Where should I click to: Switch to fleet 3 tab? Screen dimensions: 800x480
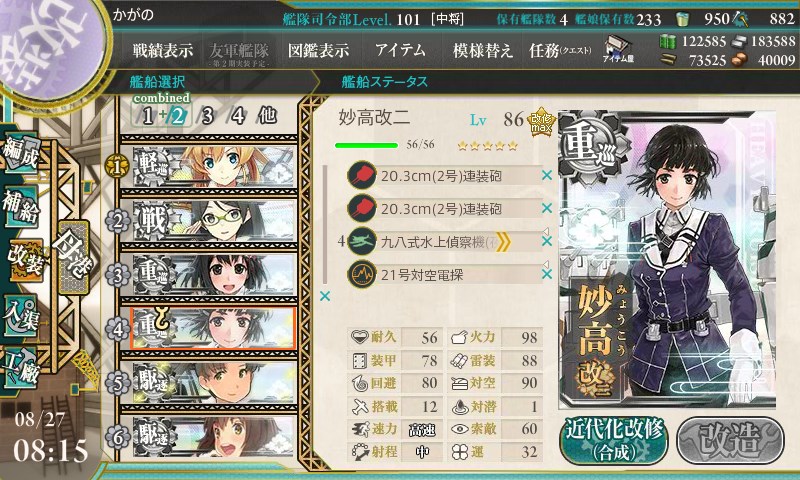tap(207, 116)
